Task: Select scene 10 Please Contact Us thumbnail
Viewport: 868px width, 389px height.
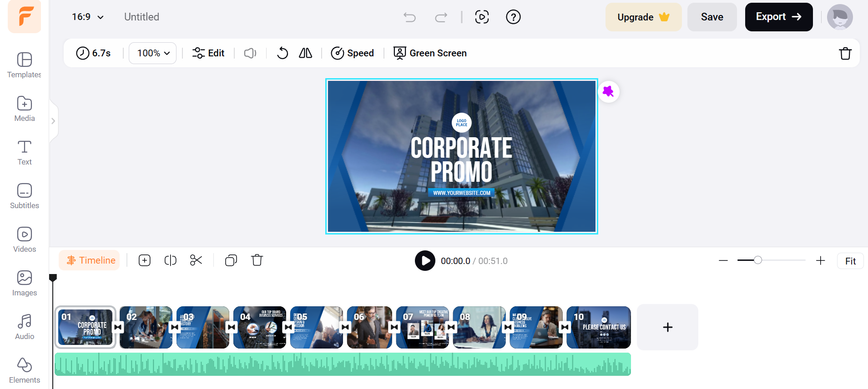Action: [x=599, y=327]
